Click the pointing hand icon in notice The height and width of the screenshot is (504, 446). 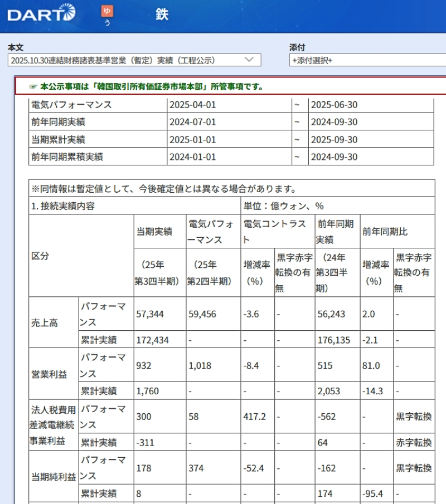tap(33, 87)
